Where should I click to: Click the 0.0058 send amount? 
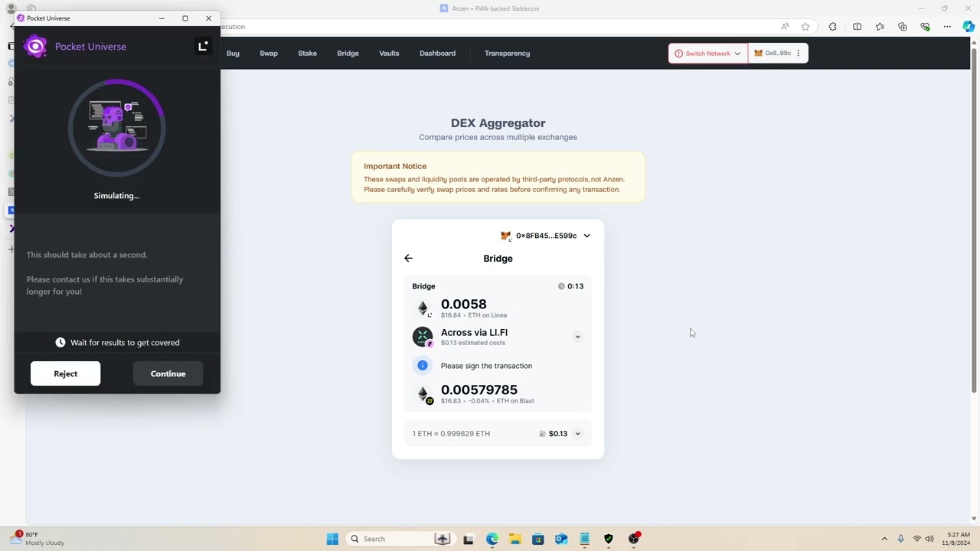(x=464, y=305)
